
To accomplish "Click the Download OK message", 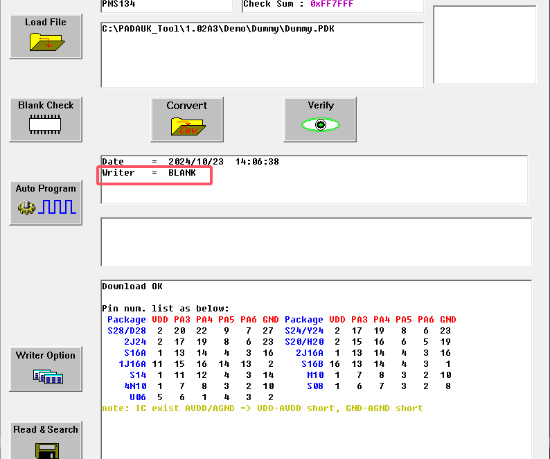I will [132, 286].
